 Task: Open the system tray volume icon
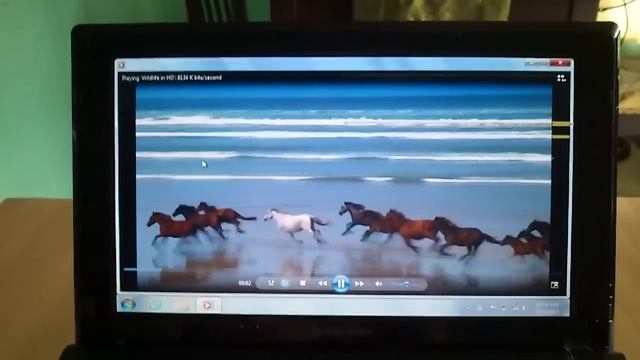pos(524,308)
